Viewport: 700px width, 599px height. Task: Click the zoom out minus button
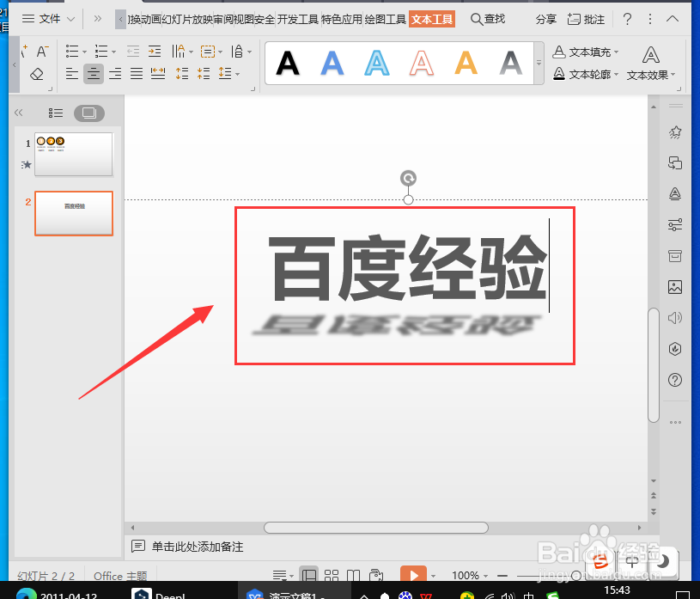coord(502,576)
